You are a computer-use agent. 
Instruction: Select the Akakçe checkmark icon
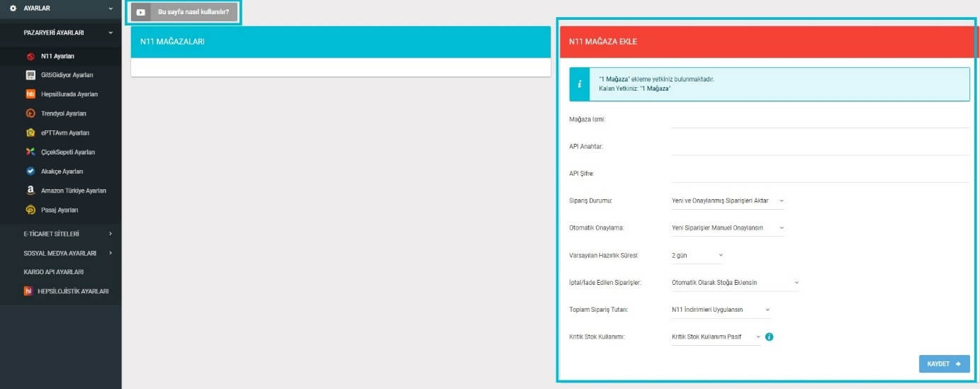point(30,171)
